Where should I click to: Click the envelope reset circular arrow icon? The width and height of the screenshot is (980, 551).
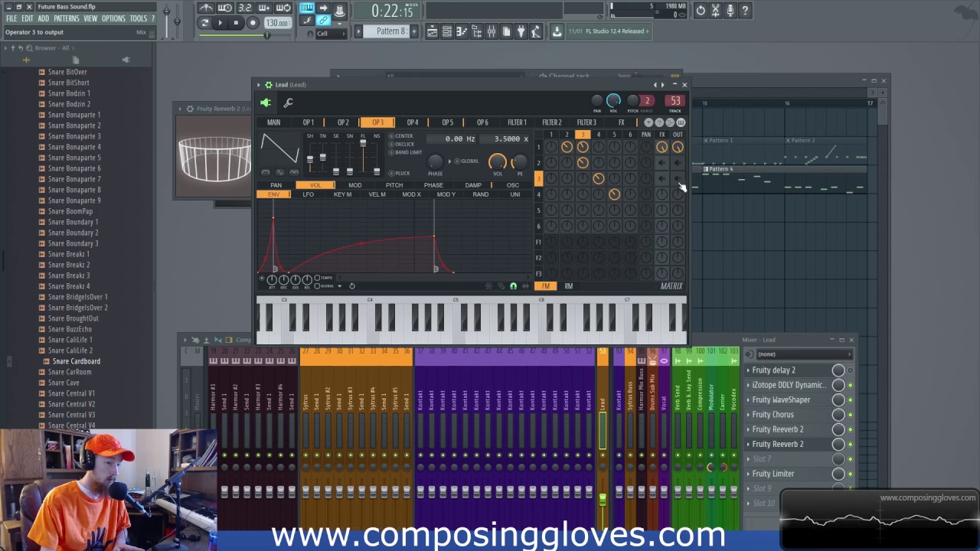(x=352, y=286)
